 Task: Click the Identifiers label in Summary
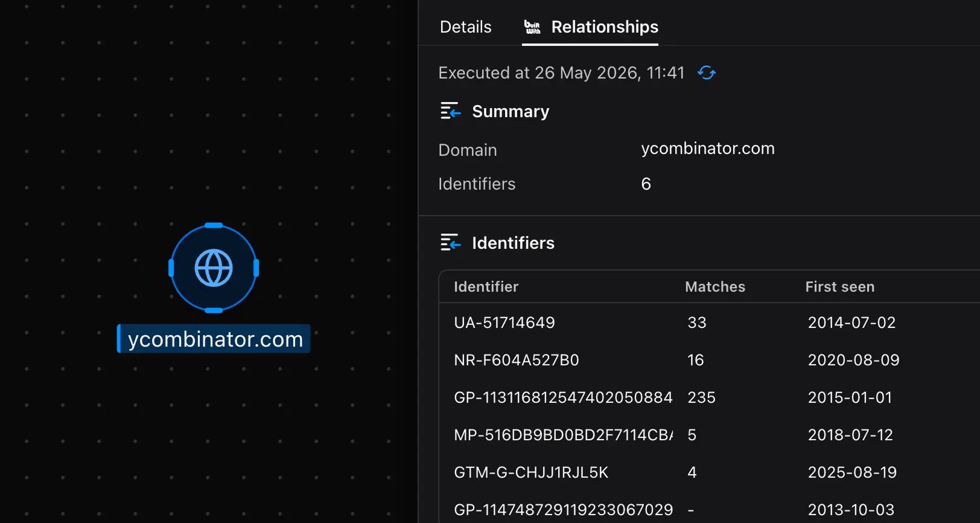tap(477, 184)
